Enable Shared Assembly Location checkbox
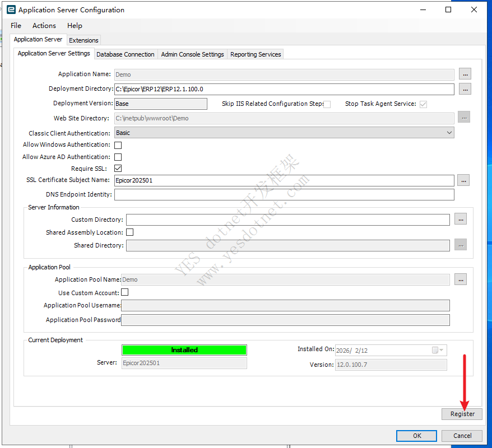492x448 pixels. coord(129,232)
